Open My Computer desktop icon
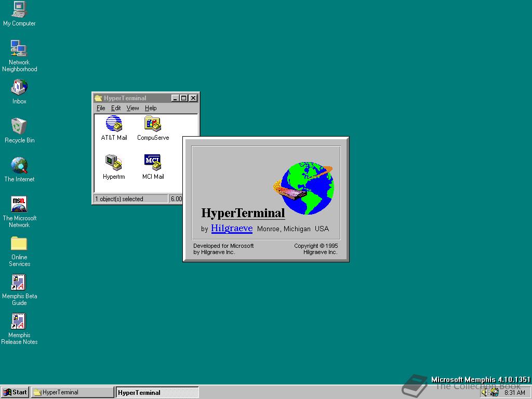 pyautogui.click(x=19, y=10)
